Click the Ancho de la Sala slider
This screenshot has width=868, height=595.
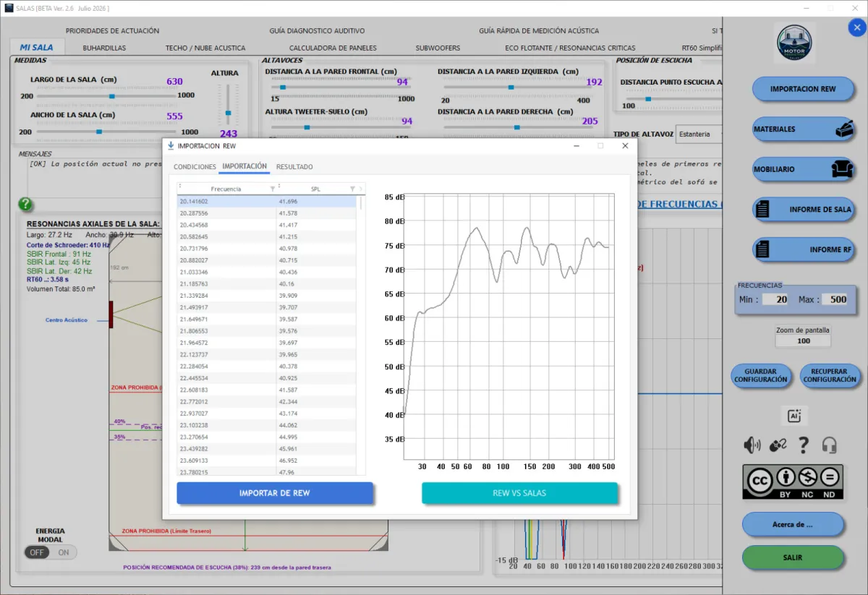[x=106, y=132]
